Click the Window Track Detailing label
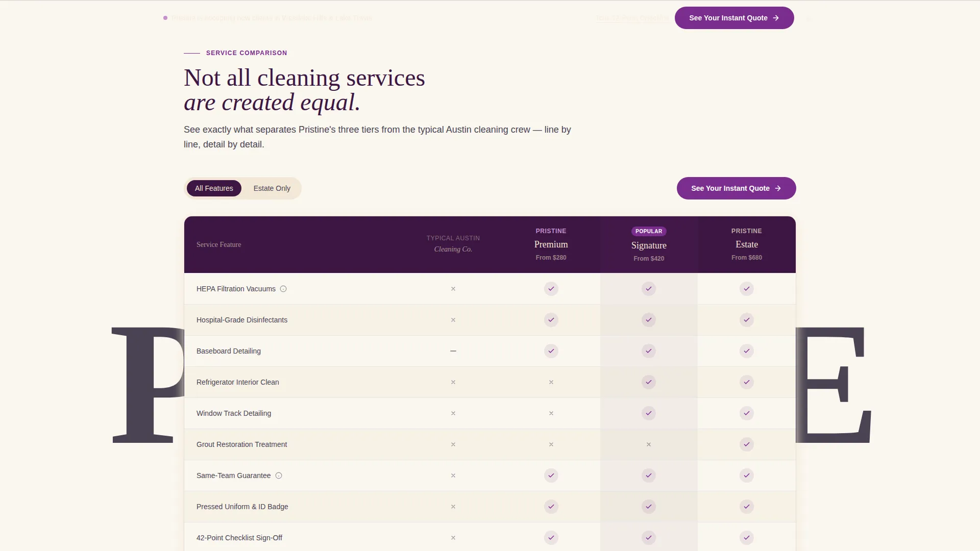Image resolution: width=980 pixels, height=551 pixels. pyautogui.click(x=234, y=413)
